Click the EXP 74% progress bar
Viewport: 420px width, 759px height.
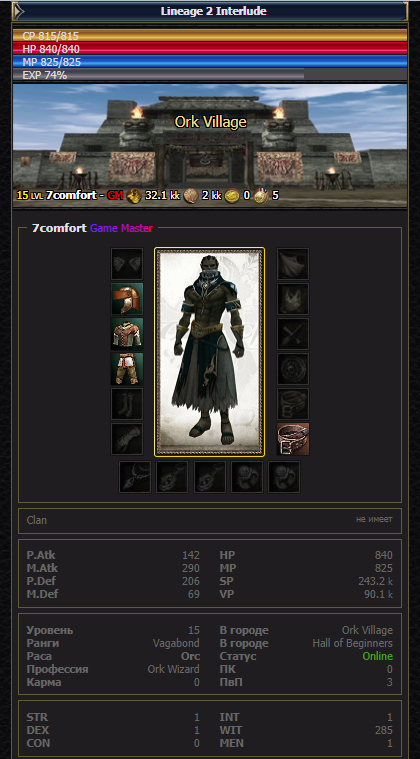point(210,75)
